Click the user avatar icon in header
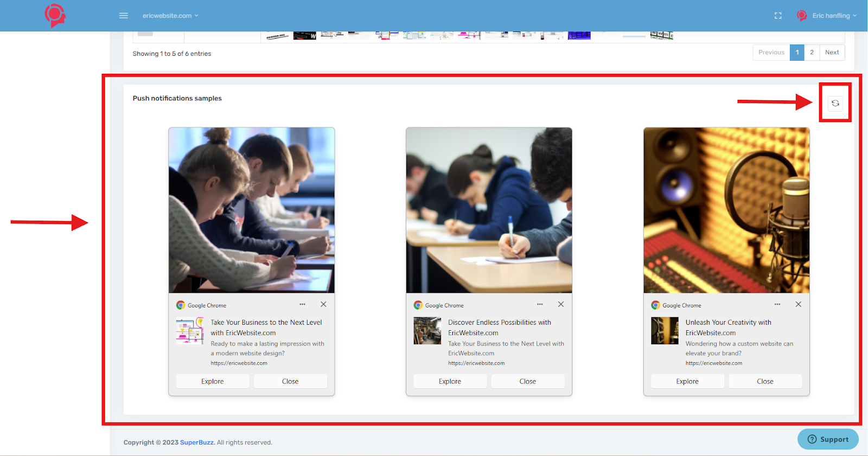Screen dimensions: 868x456 point(802,16)
